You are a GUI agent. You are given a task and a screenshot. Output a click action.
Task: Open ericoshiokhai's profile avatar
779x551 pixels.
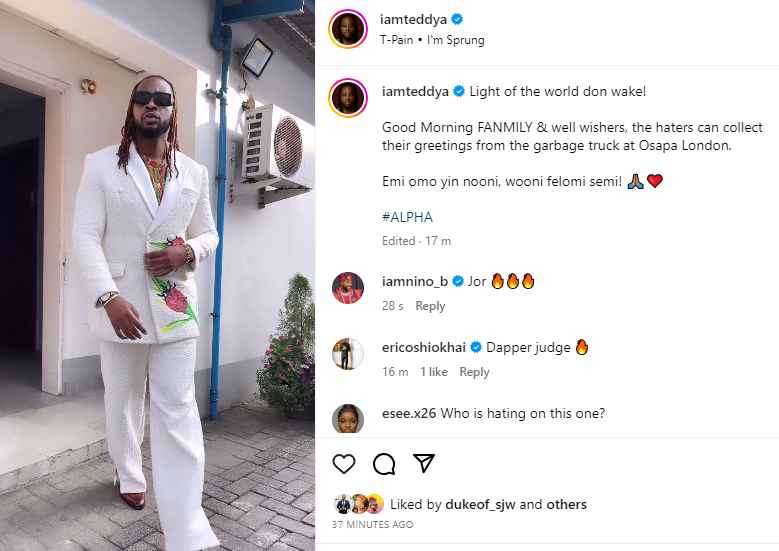(348, 354)
